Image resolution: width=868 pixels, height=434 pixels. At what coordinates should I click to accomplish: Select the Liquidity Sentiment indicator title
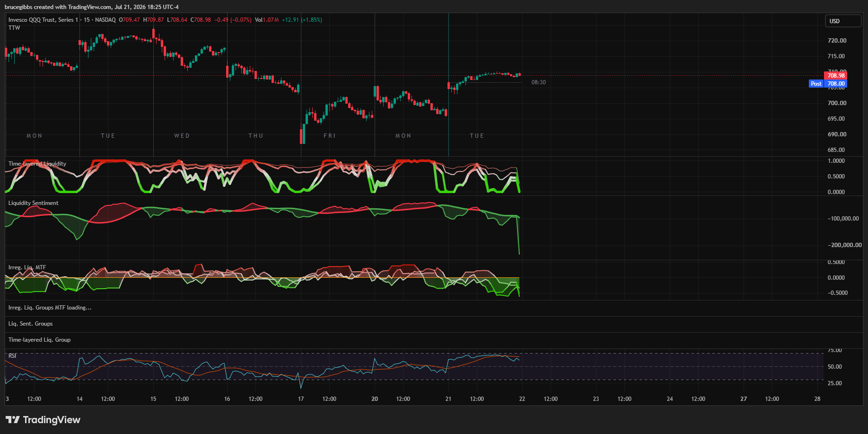pos(34,203)
